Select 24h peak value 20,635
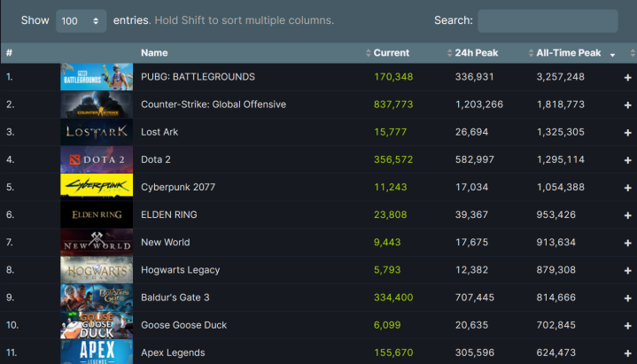The height and width of the screenshot is (364, 637). [x=471, y=325]
